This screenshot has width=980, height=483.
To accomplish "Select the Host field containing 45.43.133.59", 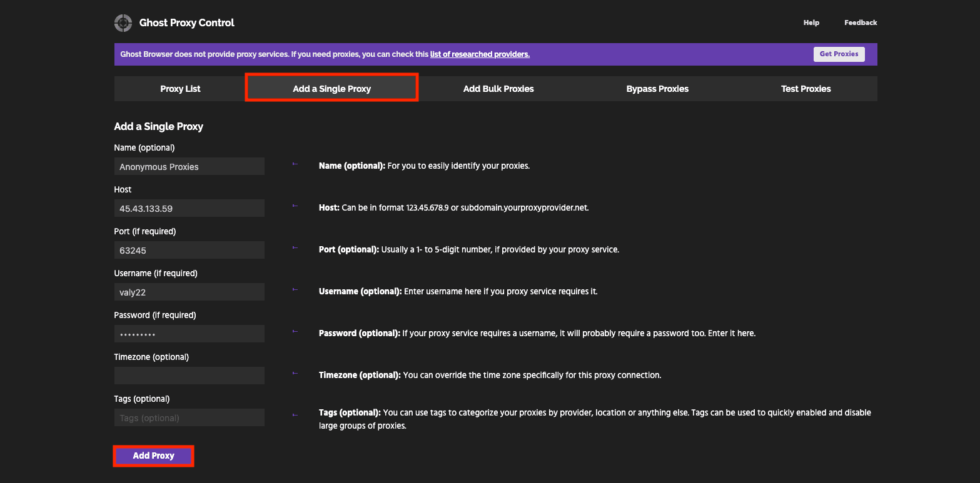I will pyautogui.click(x=189, y=208).
